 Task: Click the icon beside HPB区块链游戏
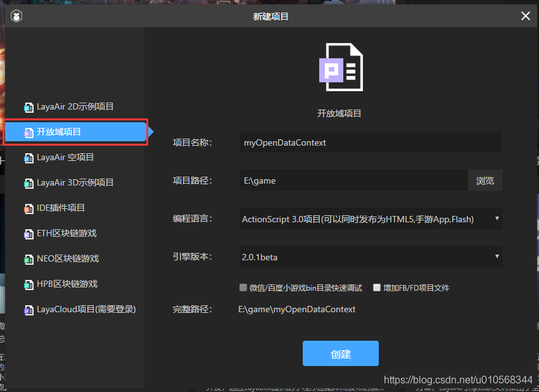point(29,285)
